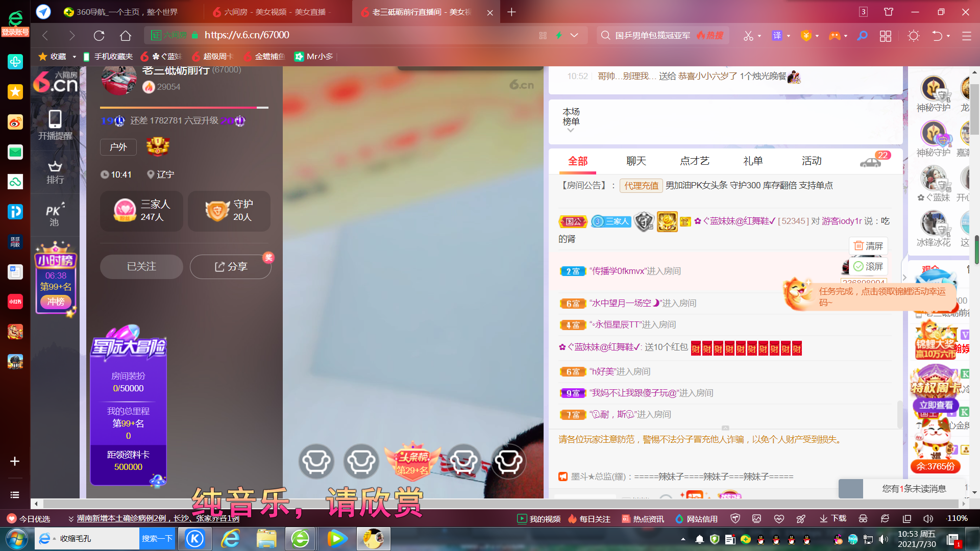The image size is (980, 551).
Task: Open the extensions grid icon
Action: (886, 35)
